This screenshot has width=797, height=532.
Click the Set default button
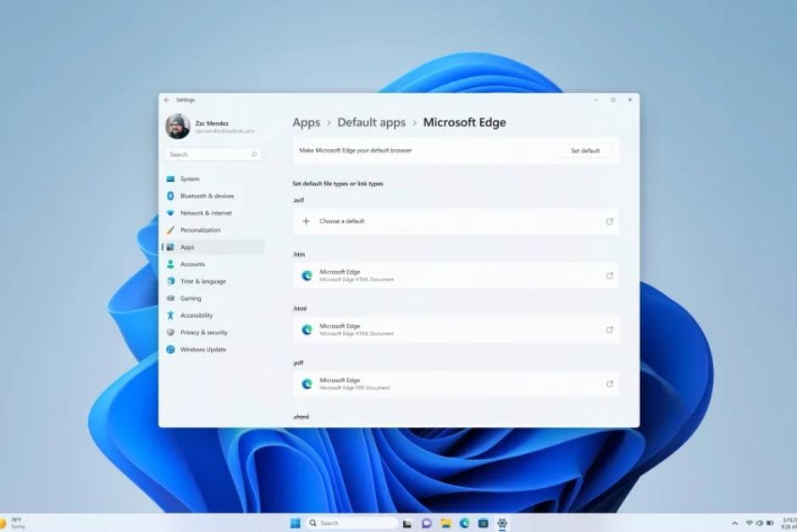tap(585, 151)
